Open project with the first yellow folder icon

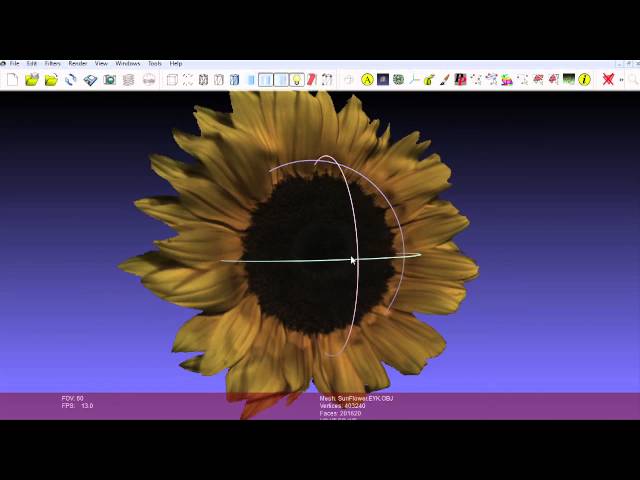[x=32, y=79]
